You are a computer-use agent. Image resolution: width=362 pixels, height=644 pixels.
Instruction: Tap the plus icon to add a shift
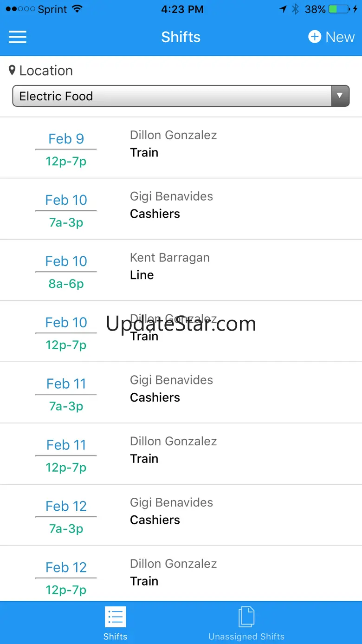(x=315, y=37)
